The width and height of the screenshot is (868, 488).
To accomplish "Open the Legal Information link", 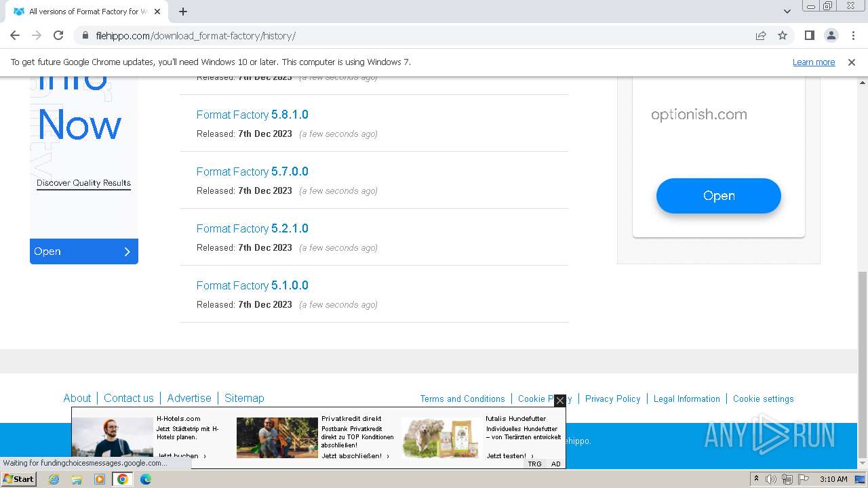I will [687, 399].
